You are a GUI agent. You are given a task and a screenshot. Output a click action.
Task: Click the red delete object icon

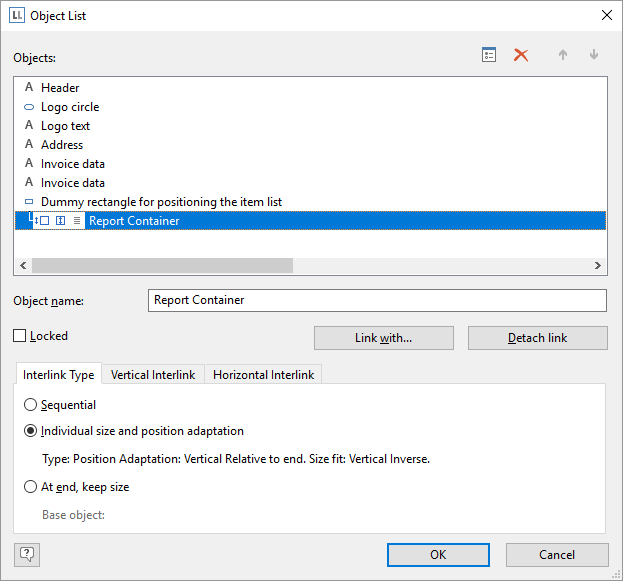(x=521, y=55)
